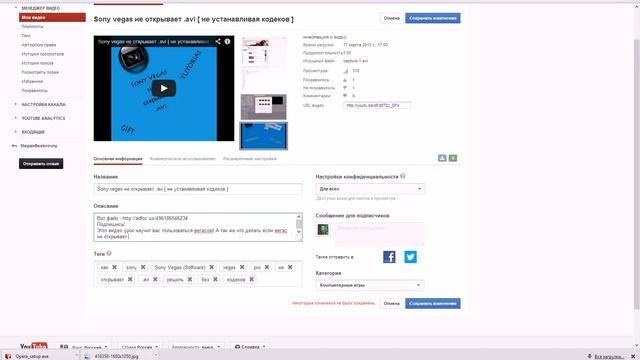
Task: Click the video URL field
Action: (377, 105)
